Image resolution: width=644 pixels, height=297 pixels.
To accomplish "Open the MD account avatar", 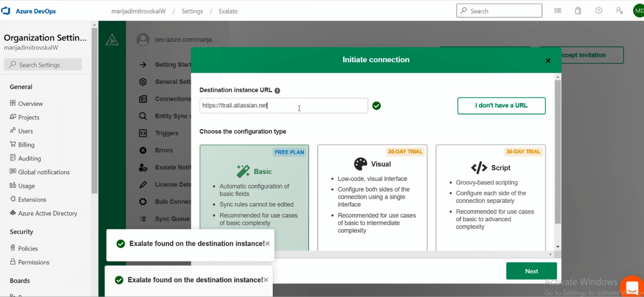I will click(639, 10).
